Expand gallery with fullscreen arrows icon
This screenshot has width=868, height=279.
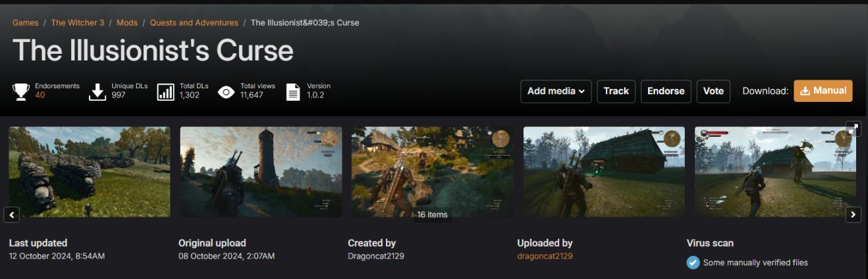854,129
